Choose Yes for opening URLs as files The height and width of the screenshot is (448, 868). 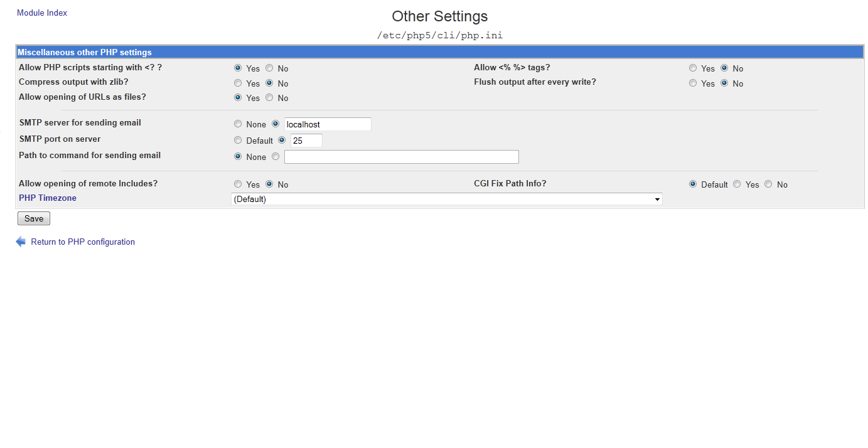(238, 97)
